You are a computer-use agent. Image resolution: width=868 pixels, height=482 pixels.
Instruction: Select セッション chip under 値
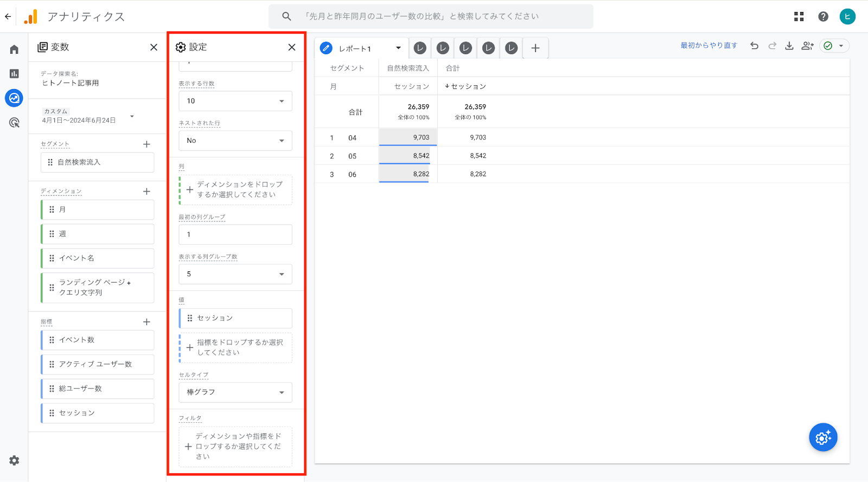pos(235,318)
